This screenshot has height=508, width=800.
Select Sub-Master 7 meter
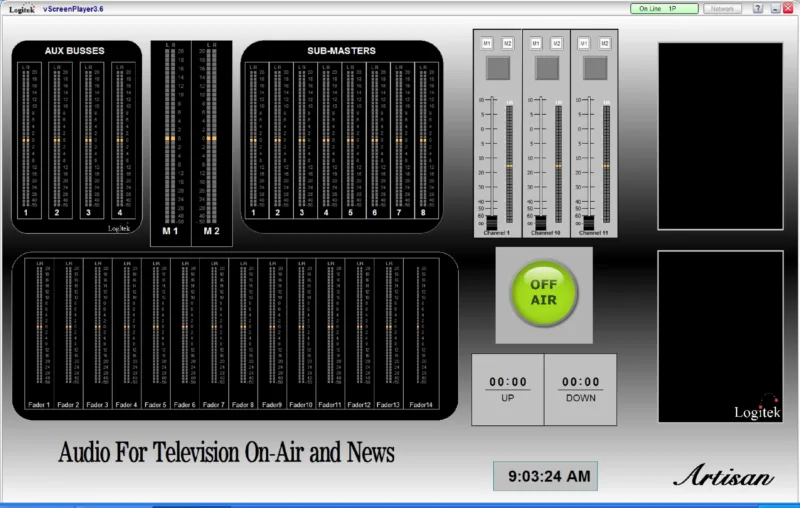tap(403, 140)
